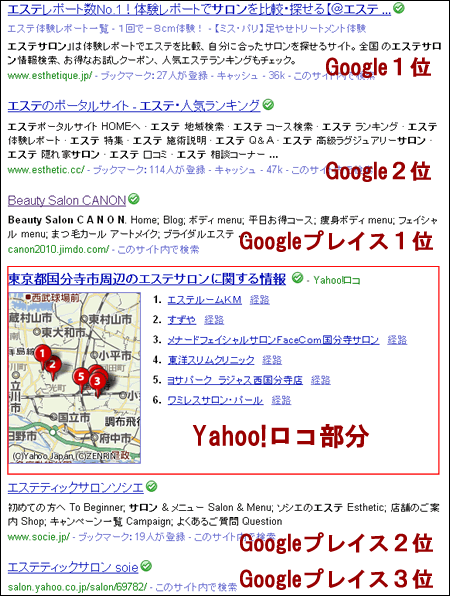
Task: Open ブックマーク: 19人が登録 link
Action: (x=132, y=537)
